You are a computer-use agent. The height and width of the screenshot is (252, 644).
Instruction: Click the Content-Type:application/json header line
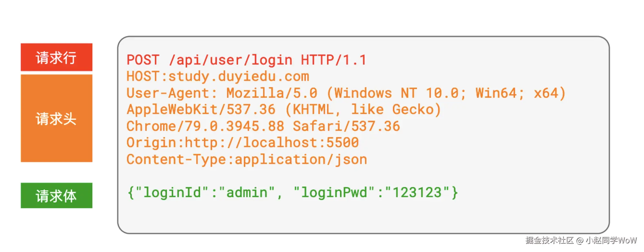click(x=247, y=160)
